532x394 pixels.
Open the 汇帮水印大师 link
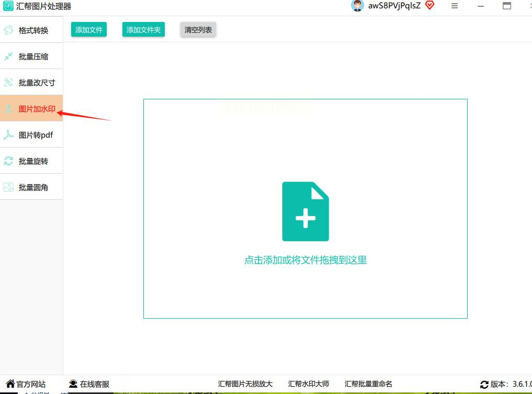point(309,384)
